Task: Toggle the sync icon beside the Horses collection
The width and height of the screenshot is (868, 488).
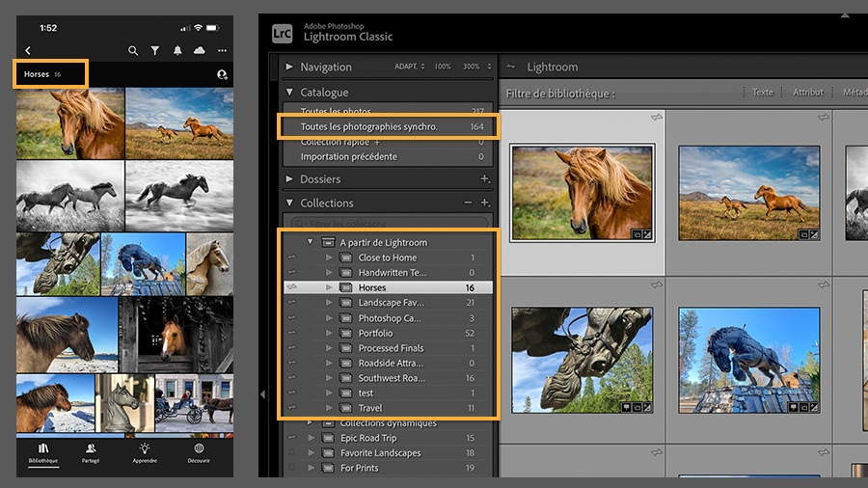Action: [291, 287]
